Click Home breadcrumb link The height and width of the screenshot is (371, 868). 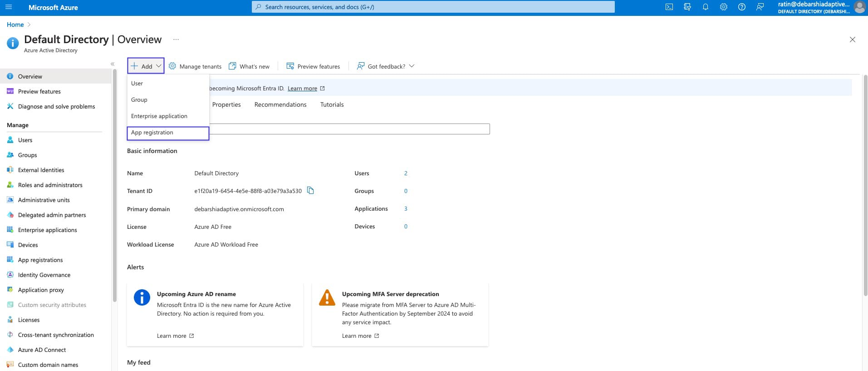(15, 25)
